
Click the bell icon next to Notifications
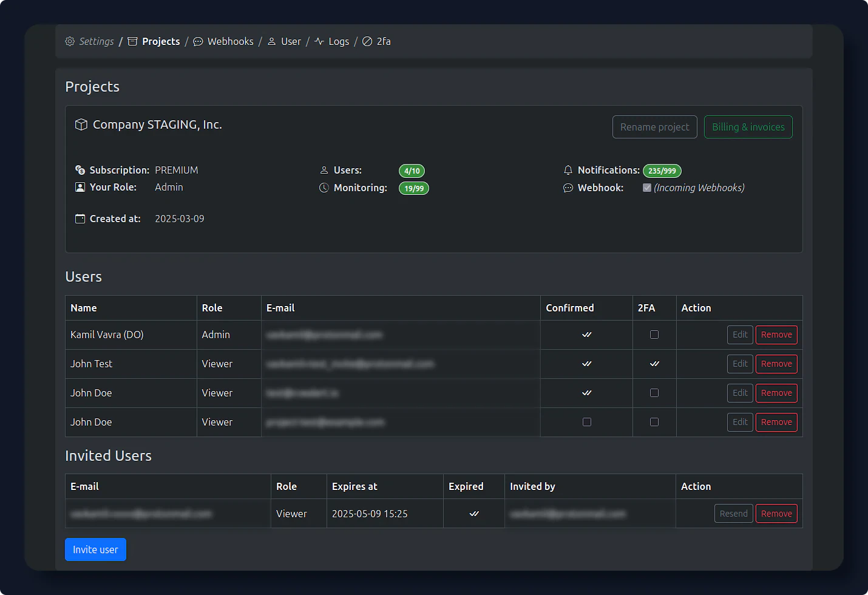[x=568, y=170]
